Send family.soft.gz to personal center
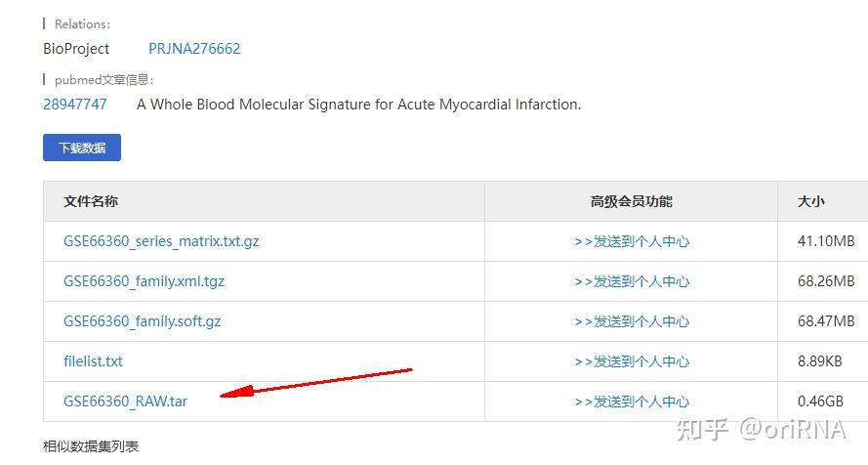This screenshot has width=868, height=465. pos(632,321)
